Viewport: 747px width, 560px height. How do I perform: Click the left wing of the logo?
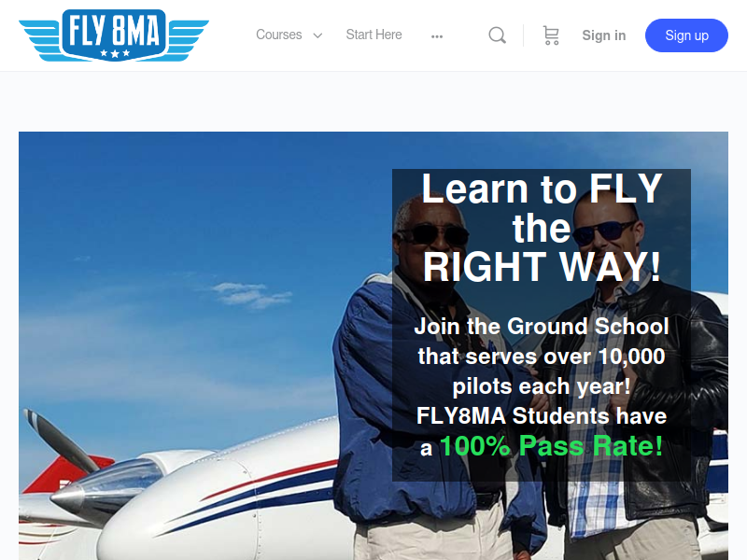point(40,39)
